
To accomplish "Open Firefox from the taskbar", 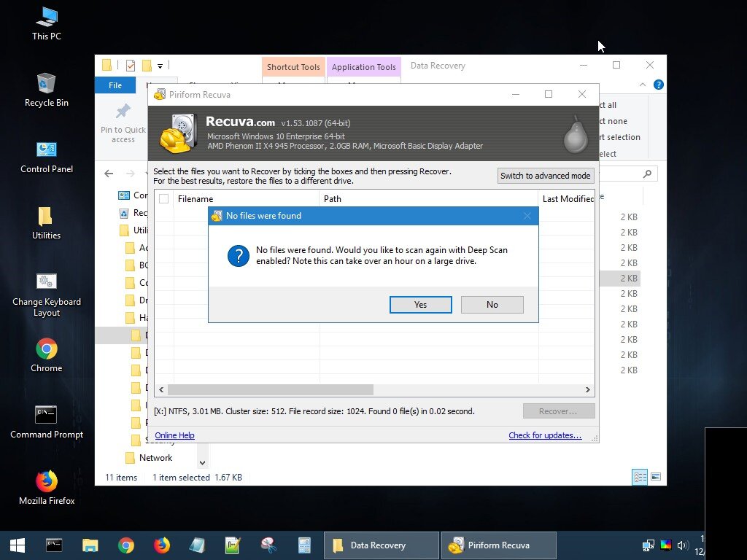I will click(x=161, y=545).
